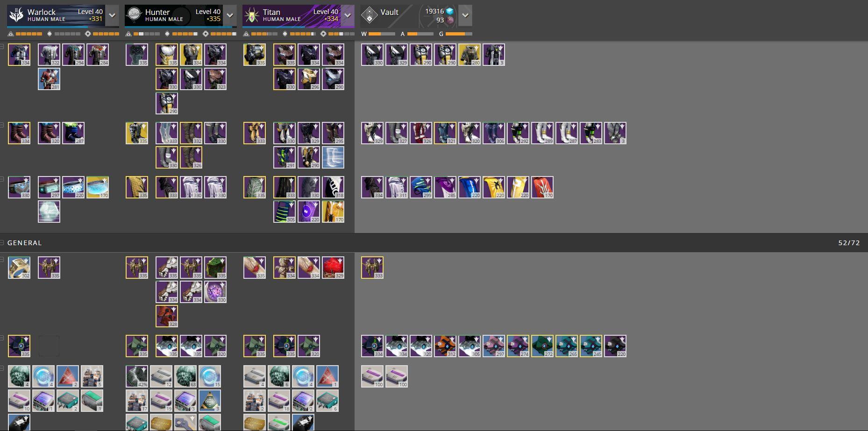
Task: Select the purple orb artifact rated 330 on Hunter
Action: [x=215, y=292]
